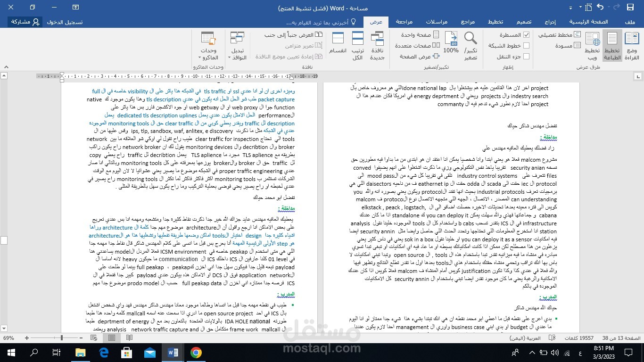Switch to Home (الصفحة الرئيسية) tab
Screen dimensions: 644x362
(x=589, y=22)
